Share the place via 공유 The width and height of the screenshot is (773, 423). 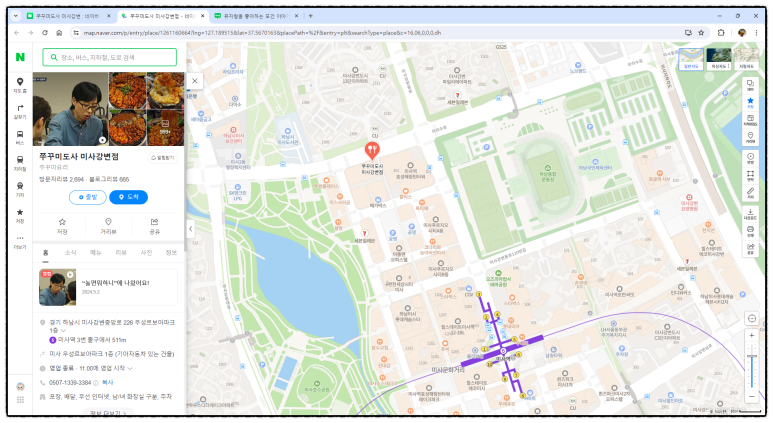(154, 226)
